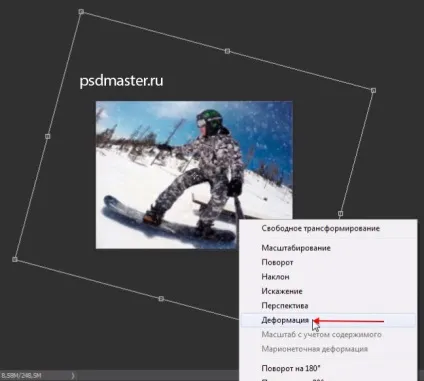This screenshot has width=424, height=381.
Task: Click the top edge middle transform handle
Action: 227,51
